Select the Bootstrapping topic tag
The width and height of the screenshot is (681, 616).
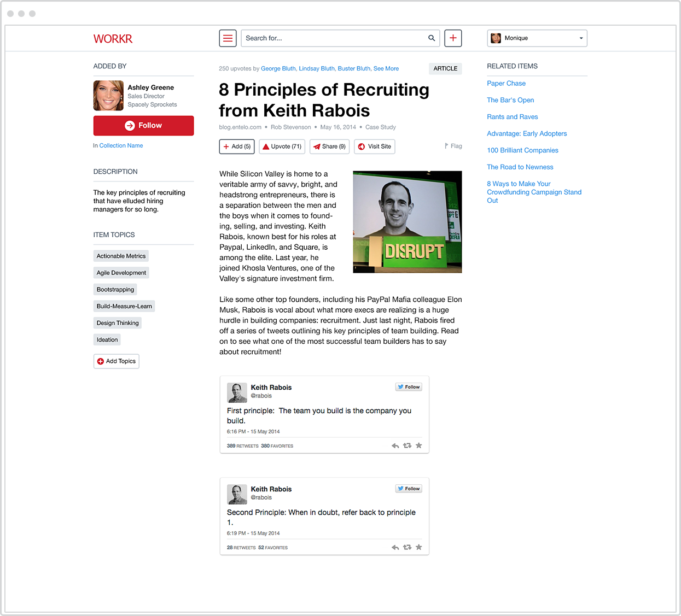[115, 290]
